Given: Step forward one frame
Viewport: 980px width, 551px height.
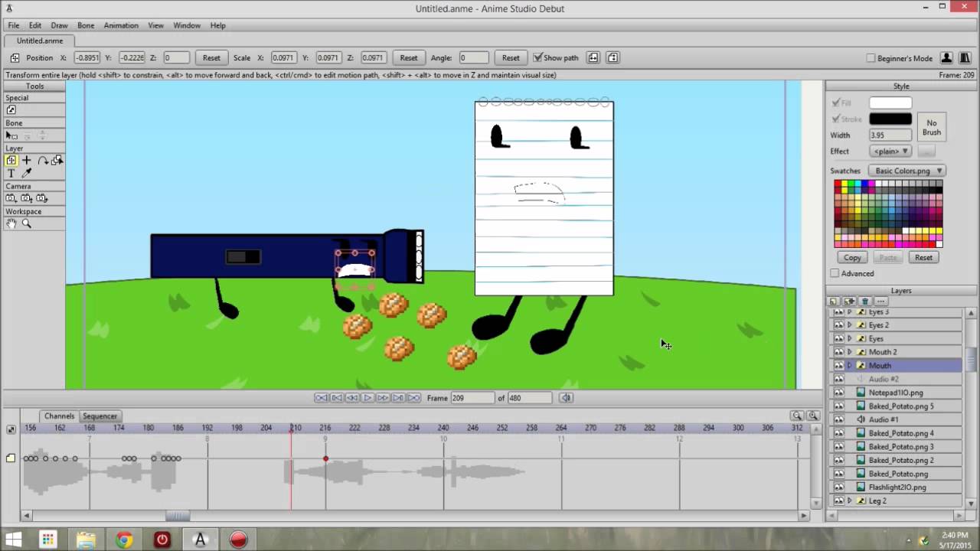Looking at the screenshot, I should (383, 398).
